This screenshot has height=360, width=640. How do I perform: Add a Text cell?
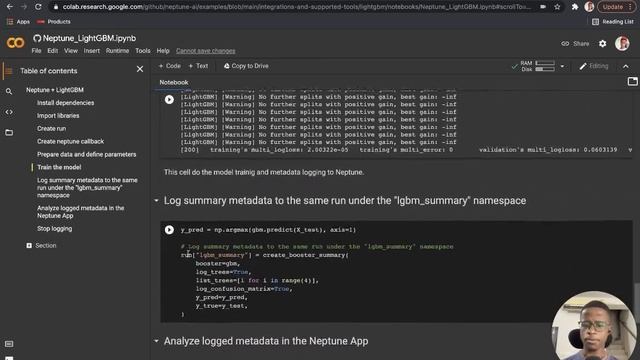click(x=198, y=66)
